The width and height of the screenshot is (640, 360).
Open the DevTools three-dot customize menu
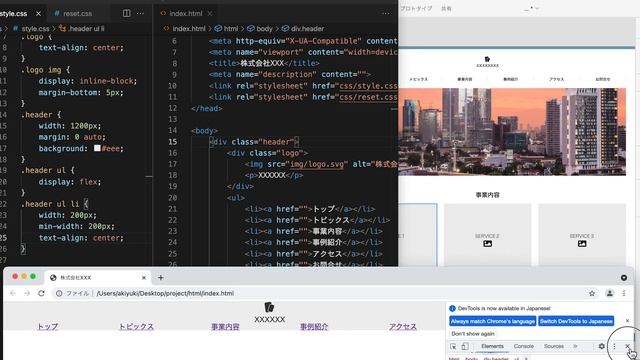(614, 346)
